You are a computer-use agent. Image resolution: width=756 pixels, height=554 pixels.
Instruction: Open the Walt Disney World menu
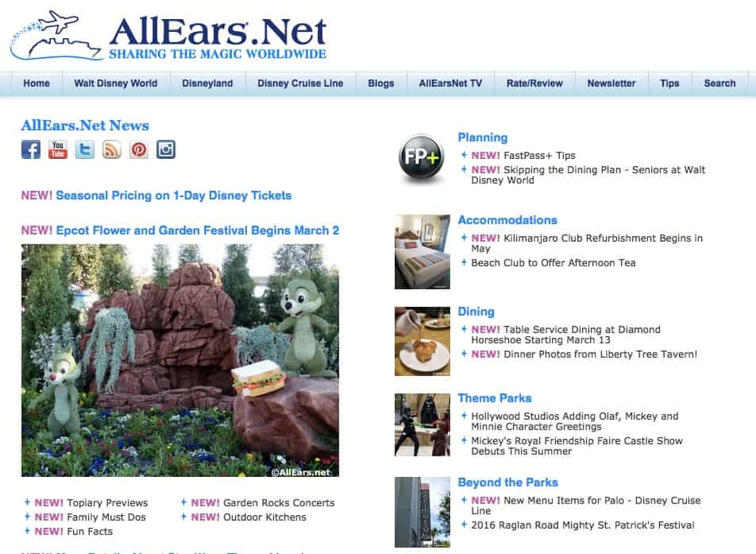[116, 83]
